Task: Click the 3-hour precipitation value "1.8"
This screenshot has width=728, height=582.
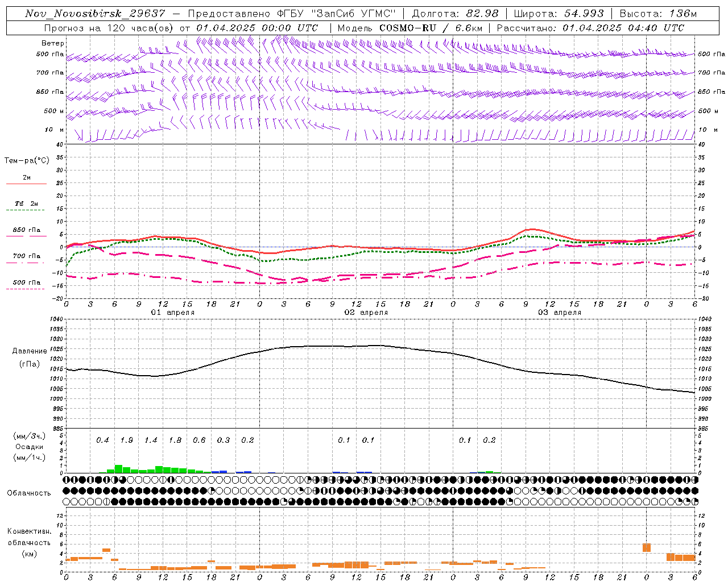Action: click(175, 440)
